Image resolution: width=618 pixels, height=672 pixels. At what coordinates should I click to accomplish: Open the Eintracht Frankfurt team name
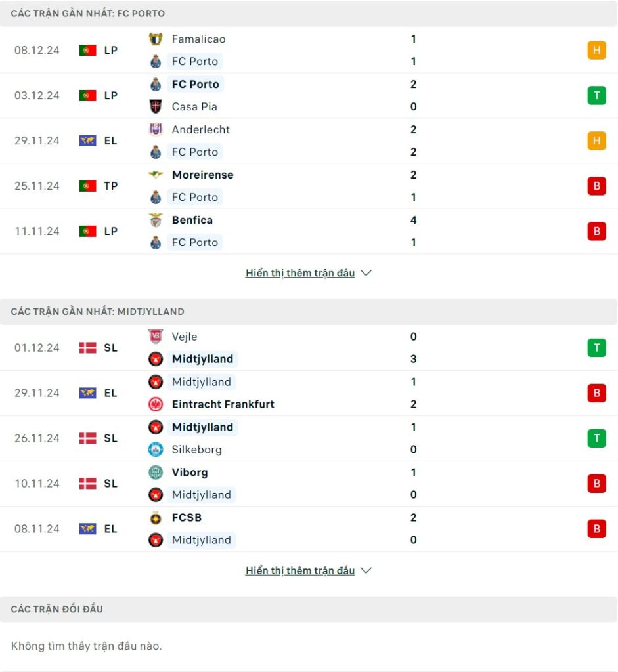[x=223, y=404]
